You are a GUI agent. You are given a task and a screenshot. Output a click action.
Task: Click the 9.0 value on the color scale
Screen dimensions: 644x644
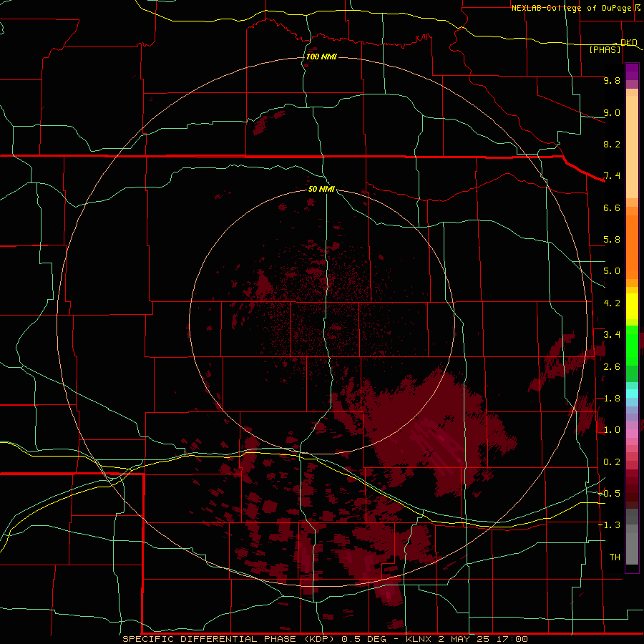612,112
